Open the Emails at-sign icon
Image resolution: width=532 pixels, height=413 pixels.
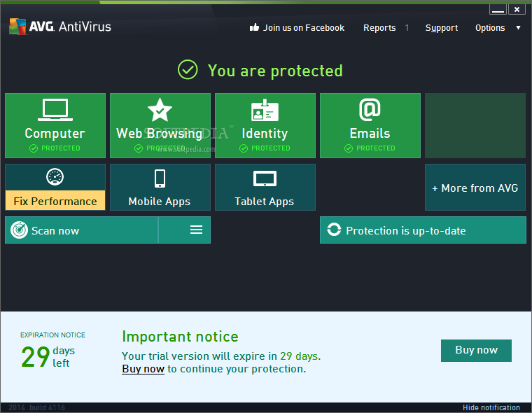coord(370,110)
